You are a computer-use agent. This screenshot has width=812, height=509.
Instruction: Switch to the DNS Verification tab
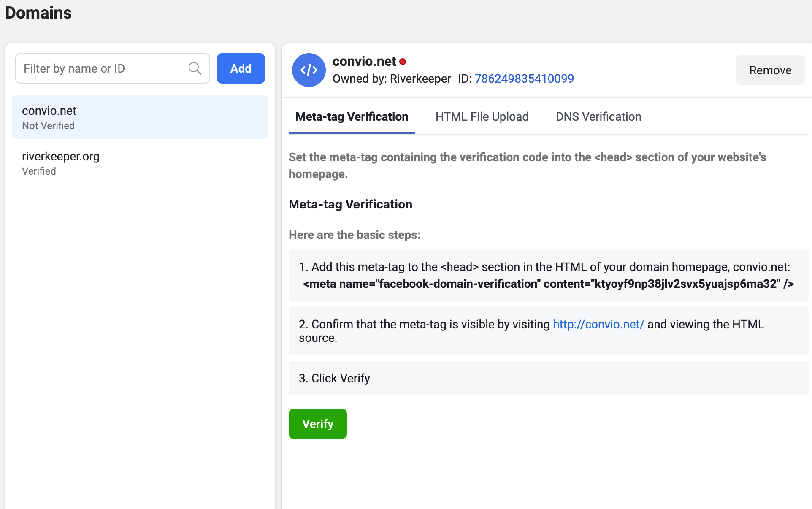tap(598, 116)
